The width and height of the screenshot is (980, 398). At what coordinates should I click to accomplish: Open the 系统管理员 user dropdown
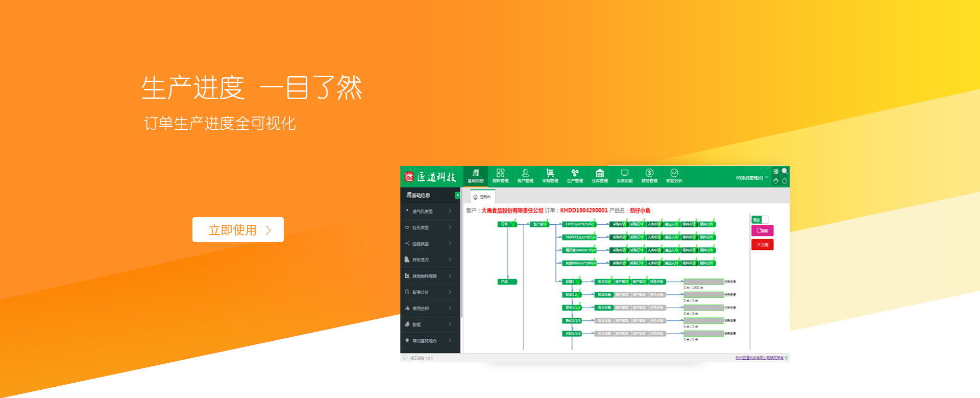[x=751, y=178]
